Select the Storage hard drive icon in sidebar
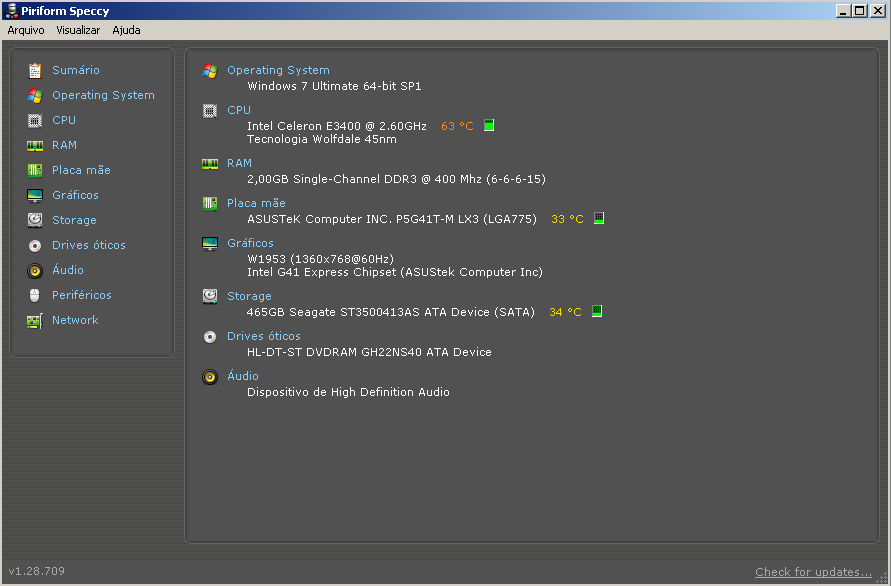Viewport: 891px width, 586px height. (35, 220)
